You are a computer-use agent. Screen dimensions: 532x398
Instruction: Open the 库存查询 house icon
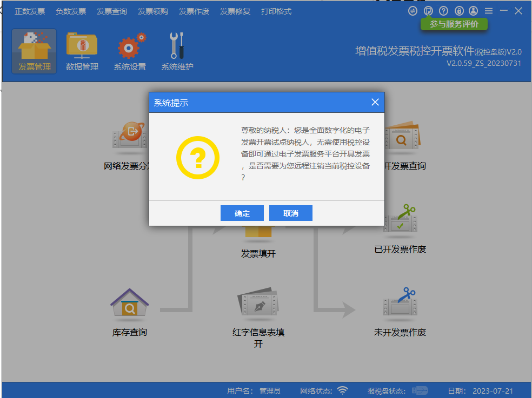pos(130,302)
